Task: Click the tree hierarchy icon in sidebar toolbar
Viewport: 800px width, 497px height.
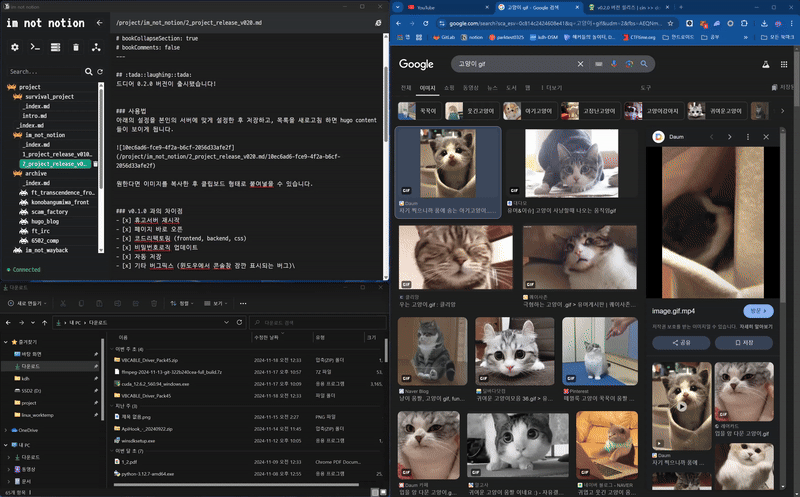Action: pyautogui.click(x=96, y=47)
